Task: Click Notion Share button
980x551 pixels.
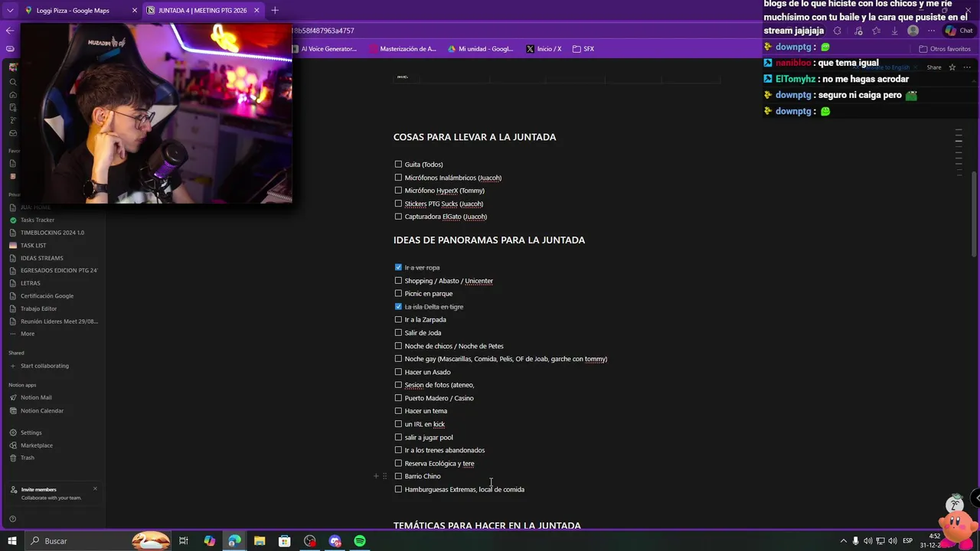Action: click(934, 67)
